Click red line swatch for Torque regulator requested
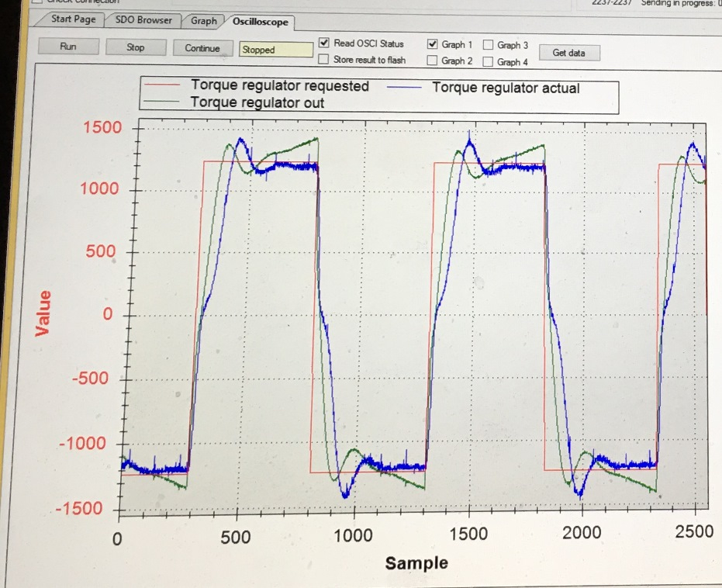The height and width of the screenshot is (588, 722). coord(163,85)
